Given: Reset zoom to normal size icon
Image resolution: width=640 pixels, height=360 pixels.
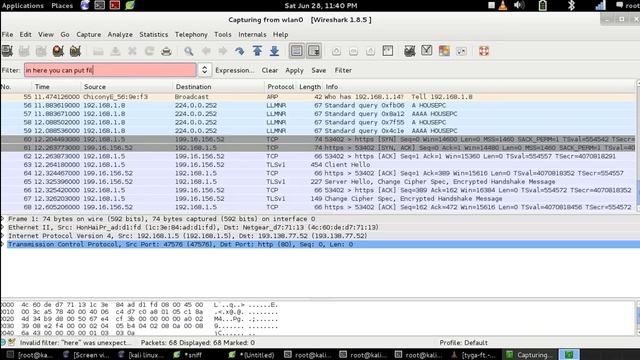Looking at the screenshot, I should click(x=371, y=51).
